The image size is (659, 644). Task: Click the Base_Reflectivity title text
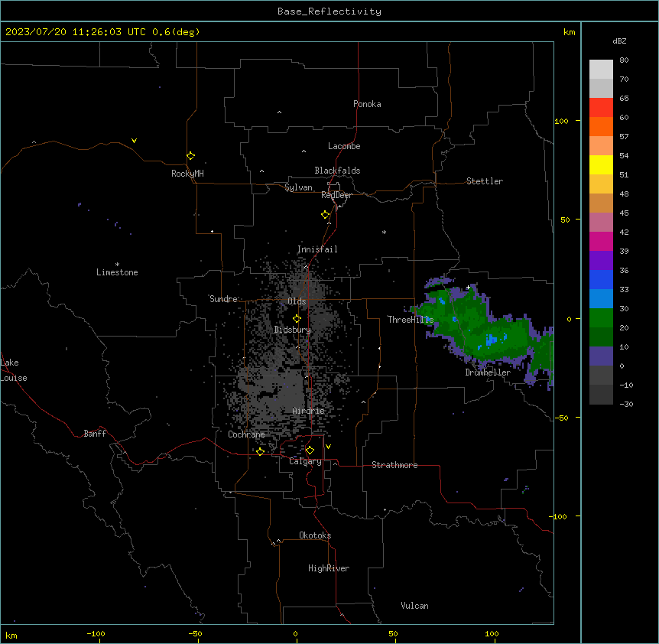click(x=329, y=11)
